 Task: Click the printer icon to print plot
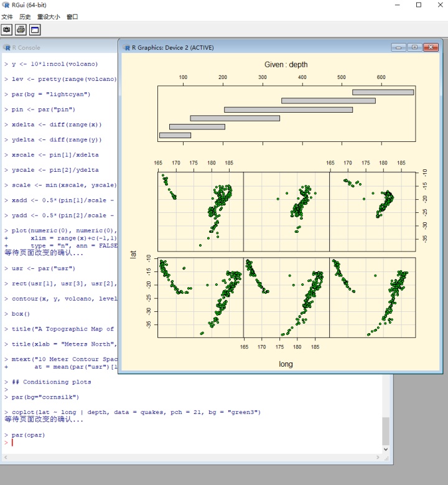click(21, 30)
